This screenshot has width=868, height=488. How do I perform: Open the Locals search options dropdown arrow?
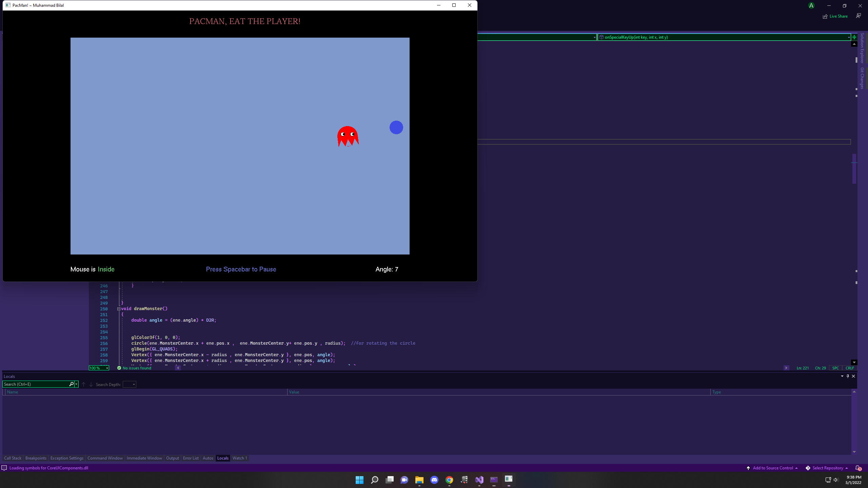[76, 384]
